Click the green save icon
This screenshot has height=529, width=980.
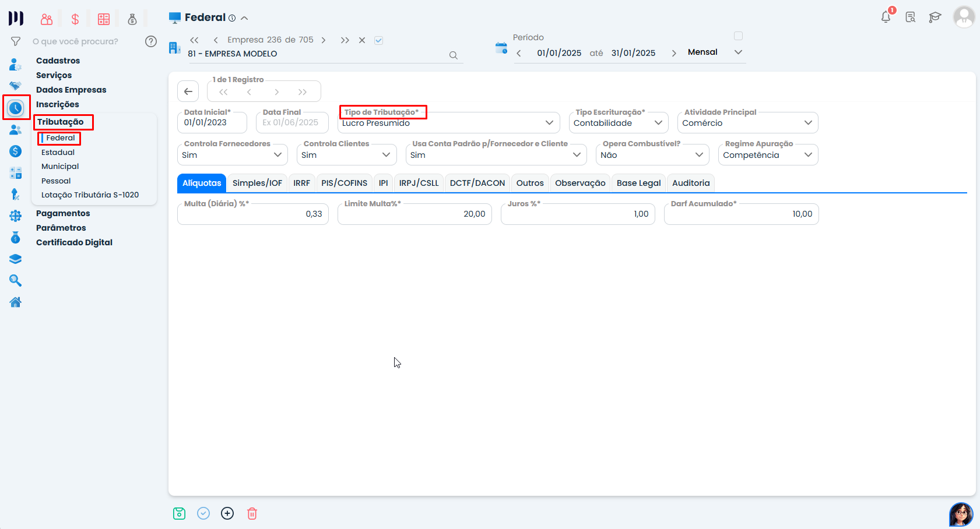[x=179, y=513]
